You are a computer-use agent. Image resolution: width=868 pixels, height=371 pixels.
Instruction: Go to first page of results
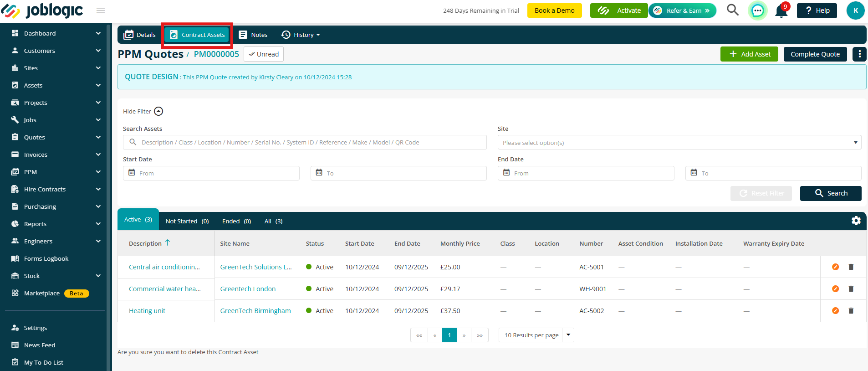coord(419,335)
